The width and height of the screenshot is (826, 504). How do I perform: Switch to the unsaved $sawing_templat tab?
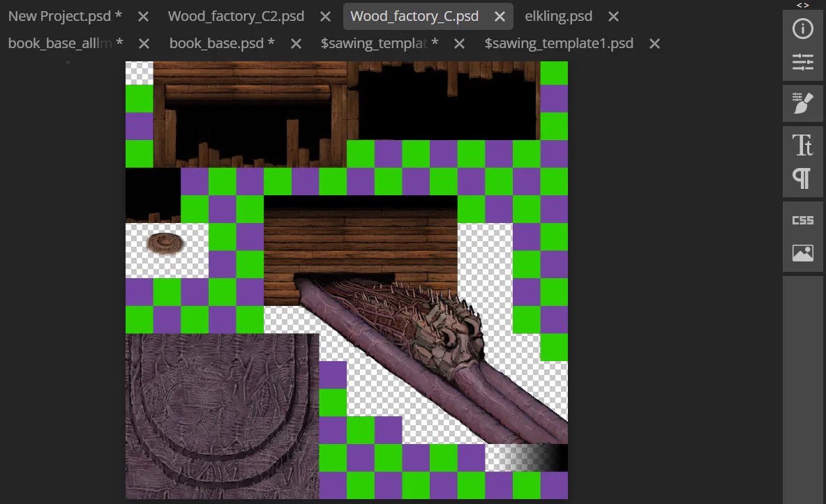click(x=380, y=43)
